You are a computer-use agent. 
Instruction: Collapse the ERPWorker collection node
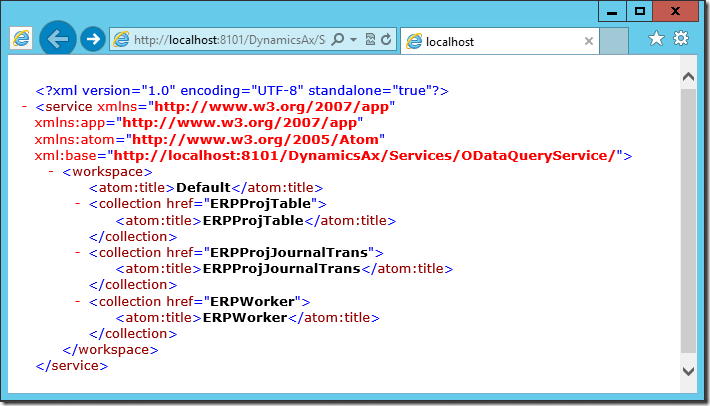coord(78,301)
